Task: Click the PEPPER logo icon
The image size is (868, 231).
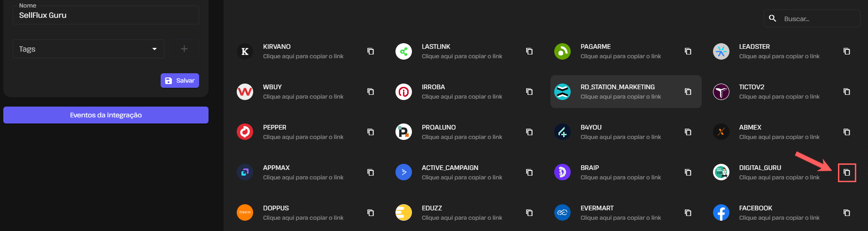Action: tap(245, 132)
